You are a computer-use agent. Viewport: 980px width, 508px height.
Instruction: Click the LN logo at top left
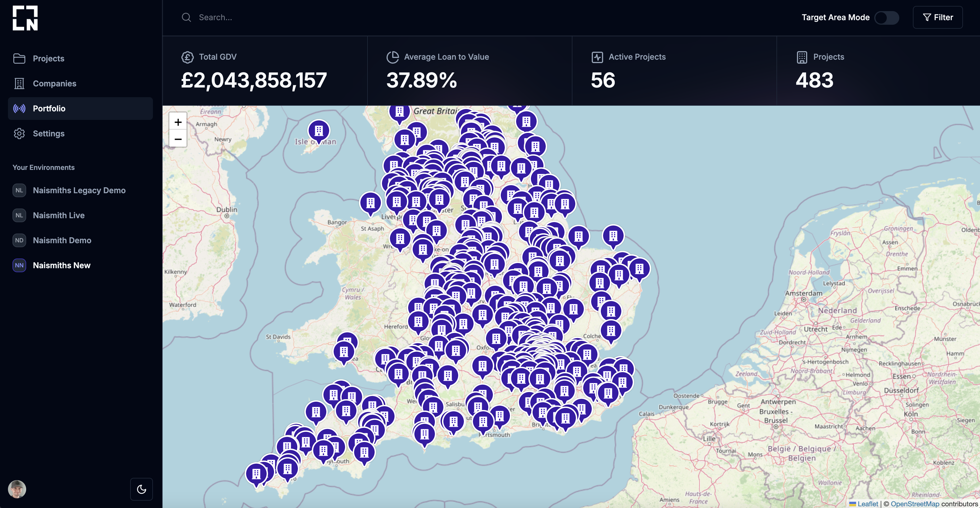pos(25,18)
